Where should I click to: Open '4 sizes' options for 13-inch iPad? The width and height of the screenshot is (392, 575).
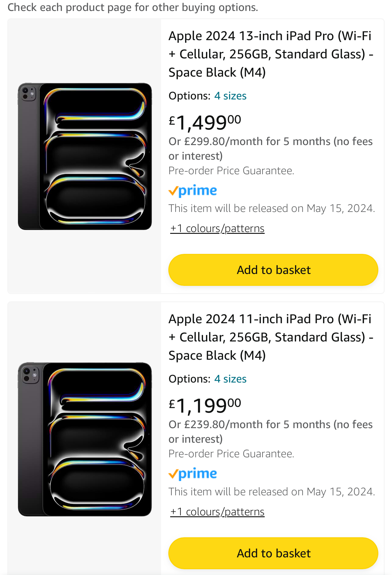coord(230,96)
